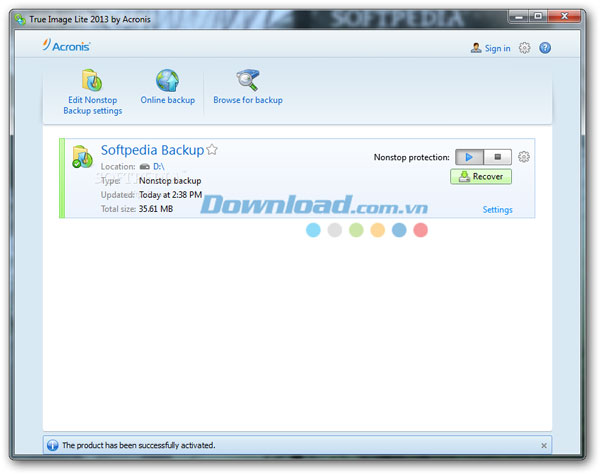Close the True Image window
Screen dimensions: 600x474
coord(564,16)
